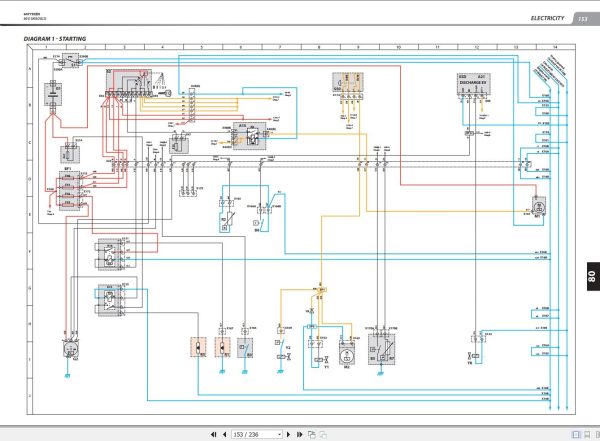Image resolution: width=600 pixels, height=441 pixels.
Task: Click the alternator symbol at bottom left
Action: coord(71,349)
